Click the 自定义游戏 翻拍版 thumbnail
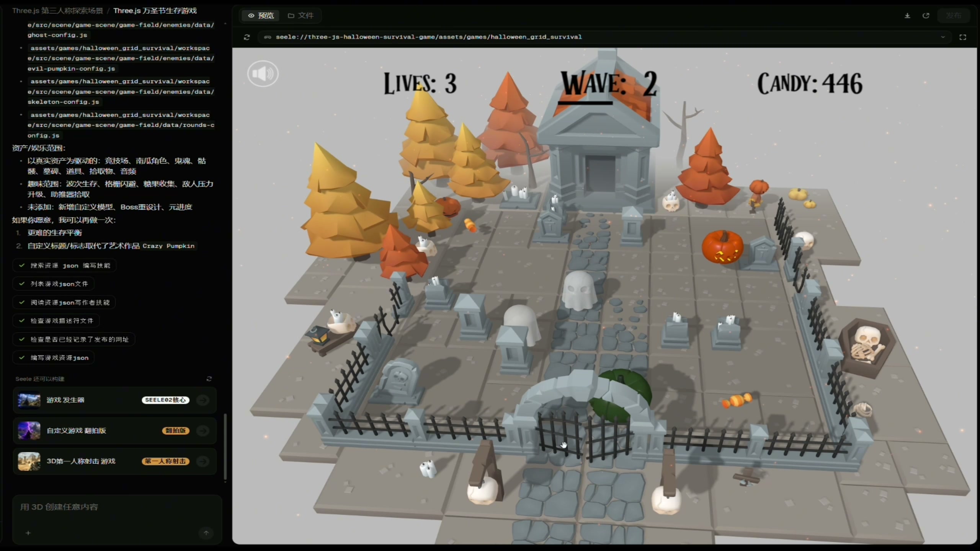This screenshot has width=980, height=551. click(29, 431)
